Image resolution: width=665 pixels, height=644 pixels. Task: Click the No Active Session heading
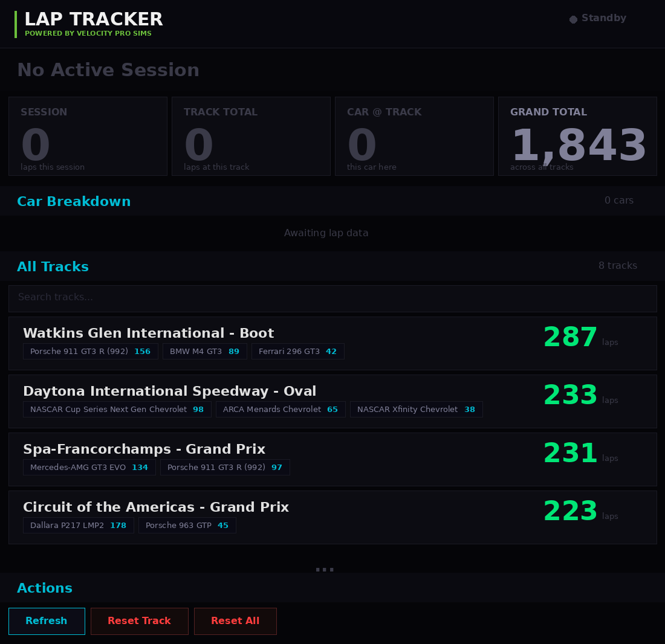(108, 70)
